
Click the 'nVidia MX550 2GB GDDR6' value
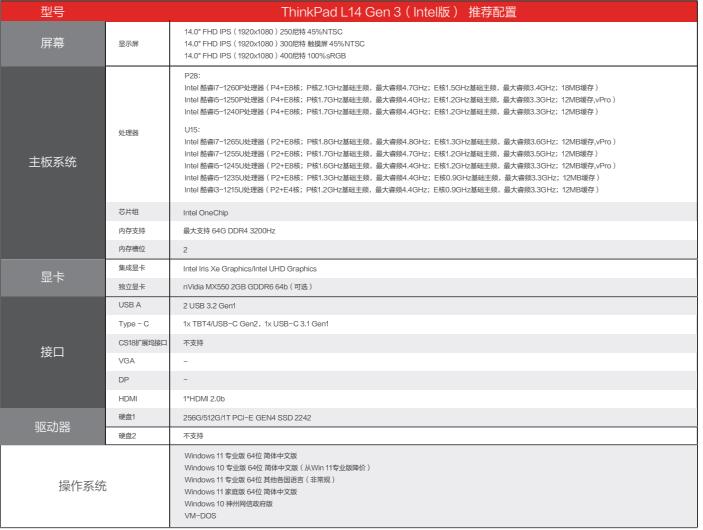247,287
